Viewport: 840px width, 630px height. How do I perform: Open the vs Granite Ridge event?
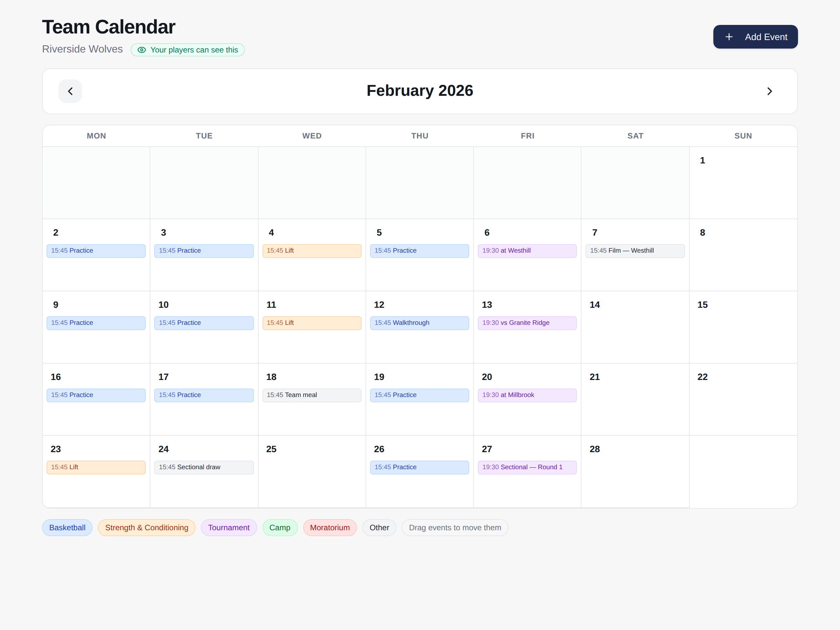click(527, 323)
